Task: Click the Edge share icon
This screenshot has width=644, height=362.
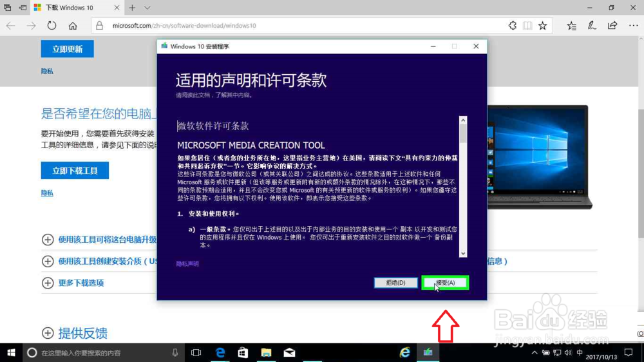Action: (612, 26)
